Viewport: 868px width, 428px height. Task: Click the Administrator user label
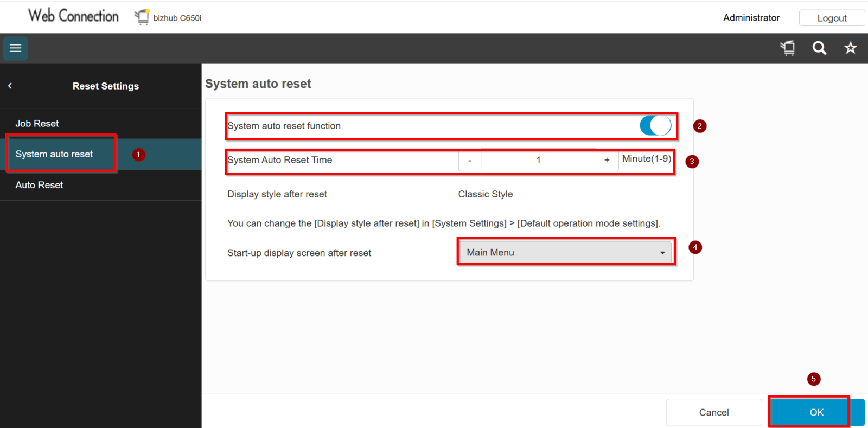pos(751,18)
